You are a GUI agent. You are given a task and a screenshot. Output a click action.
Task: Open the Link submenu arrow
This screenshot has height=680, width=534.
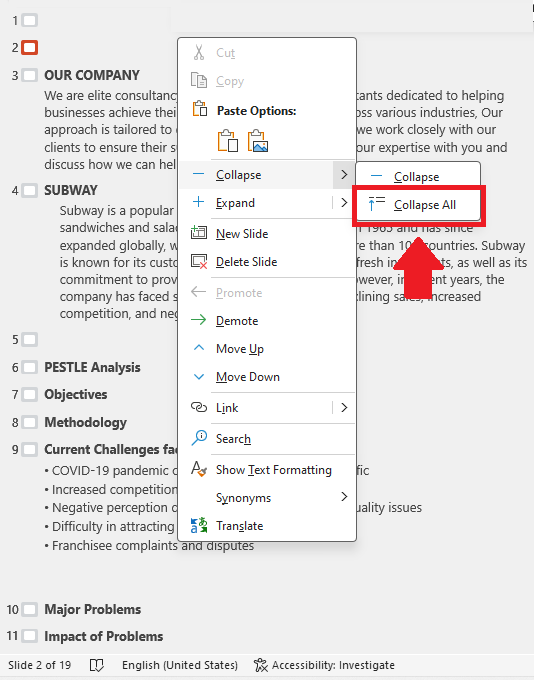click(x=344, y=407)
